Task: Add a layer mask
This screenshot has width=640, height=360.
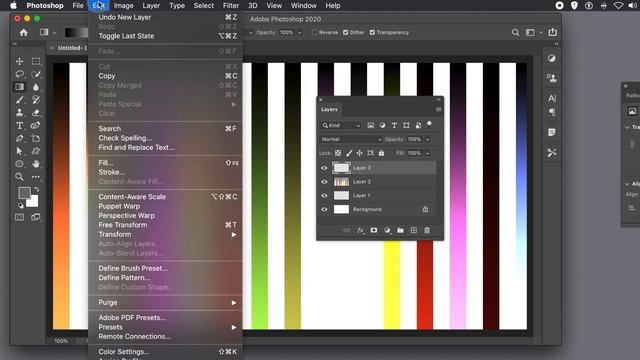Action: (x=373, y=230)
